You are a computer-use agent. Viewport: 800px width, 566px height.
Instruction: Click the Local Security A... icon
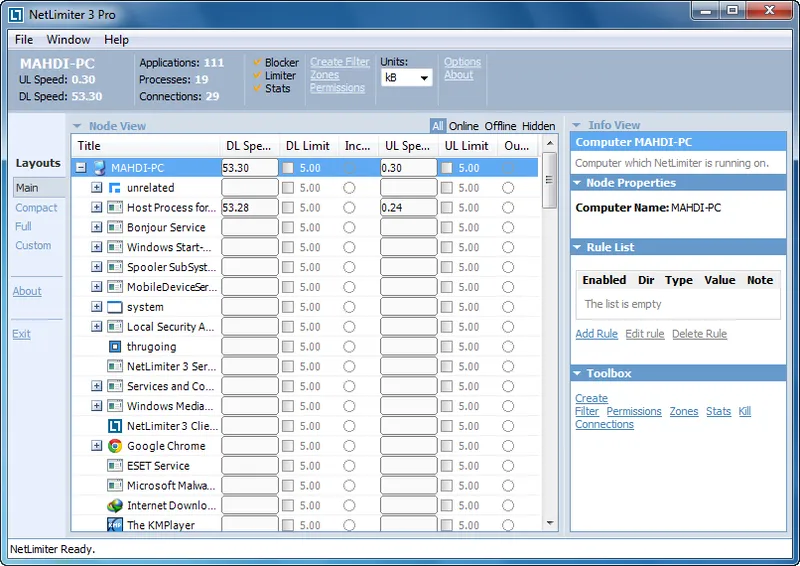tap(115, 327)
